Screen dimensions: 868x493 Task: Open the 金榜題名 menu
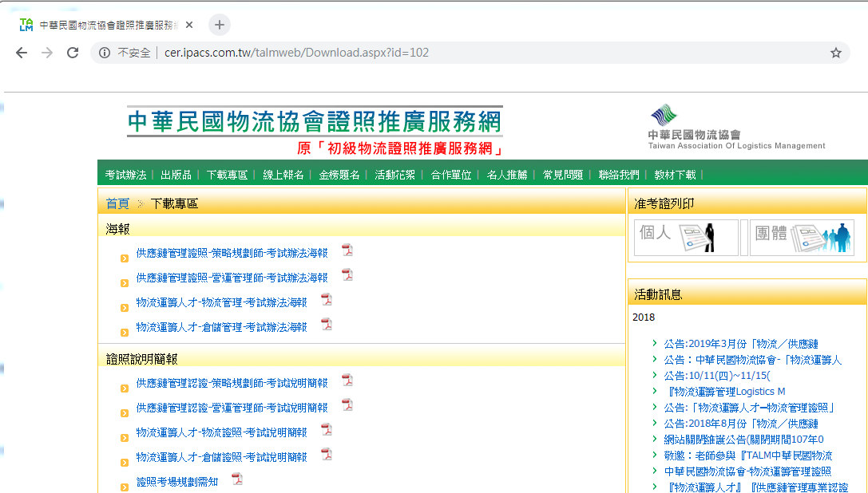coord(339,175)
